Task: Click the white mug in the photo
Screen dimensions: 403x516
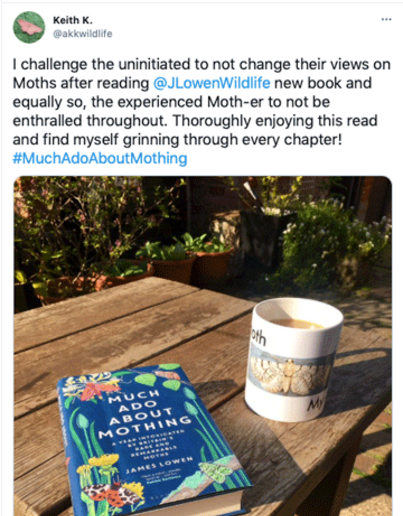Action: pyautogui.click(x=292, y=359)
